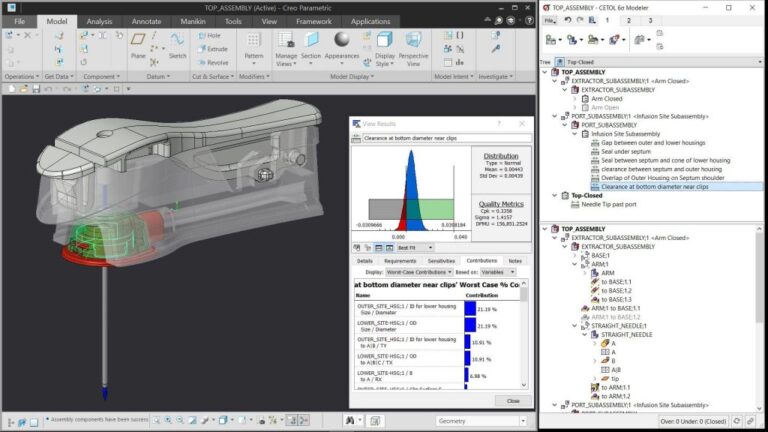Click the Save icon in quick toolbar

36,89
